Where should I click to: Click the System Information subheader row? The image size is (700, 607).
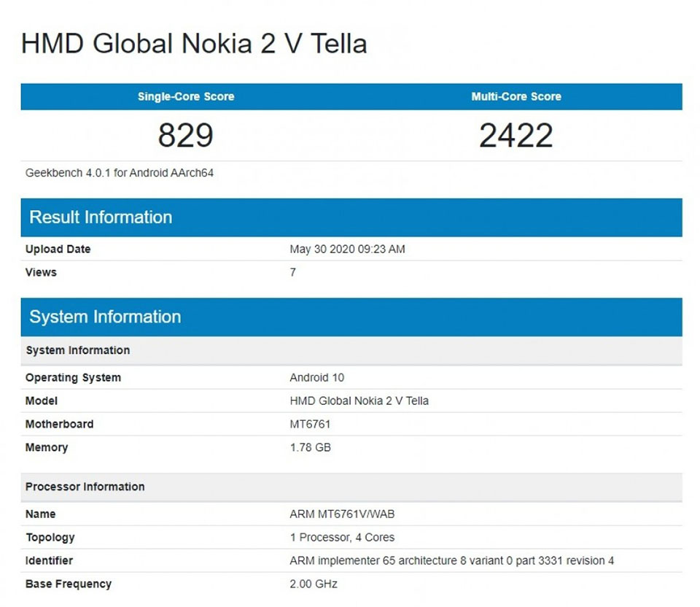pyautogui.click(x=78, y=350)
